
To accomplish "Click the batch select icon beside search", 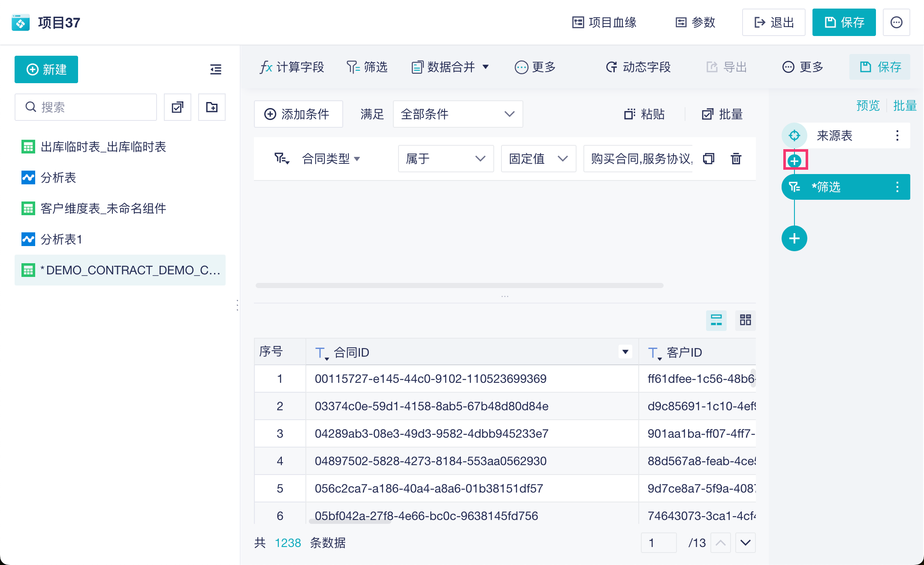I will pyautogui.click(x=177, y=107).
